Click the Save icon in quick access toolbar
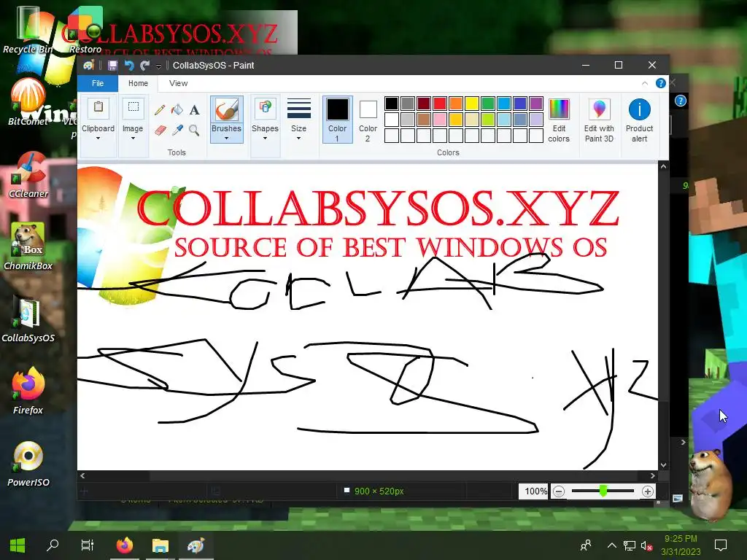 (112, 65)
